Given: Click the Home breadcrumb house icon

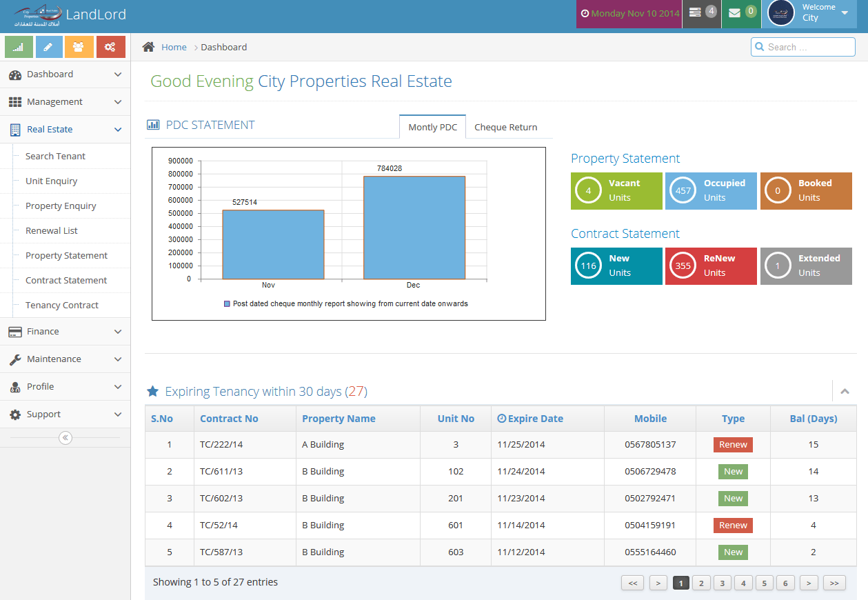Looking at the screenshot, I should point(148,46).
